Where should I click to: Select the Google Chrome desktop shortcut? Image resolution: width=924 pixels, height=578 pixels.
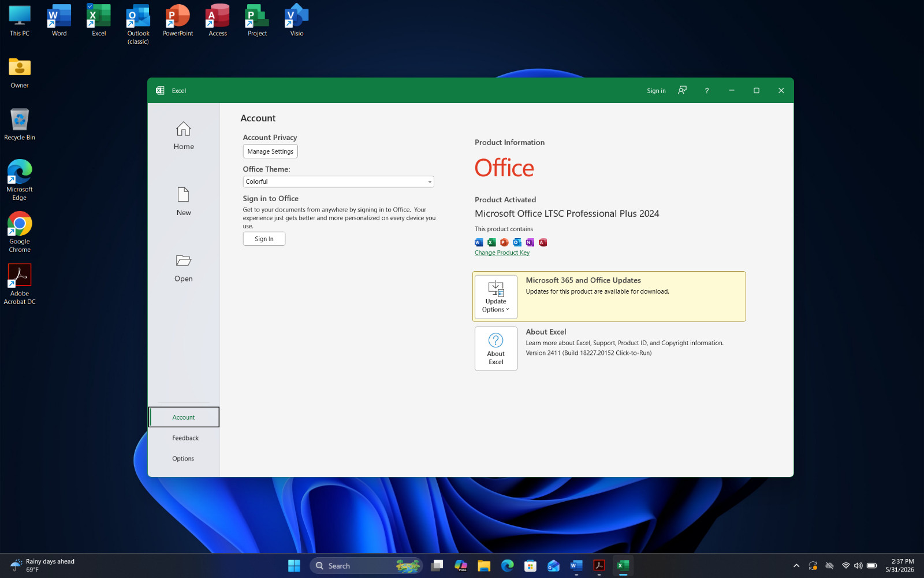coord(20,232)
